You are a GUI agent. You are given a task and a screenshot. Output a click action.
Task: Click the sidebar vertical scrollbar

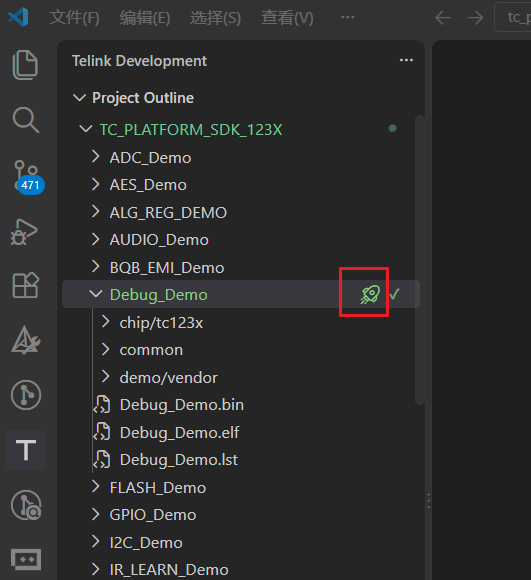[419, 260]
